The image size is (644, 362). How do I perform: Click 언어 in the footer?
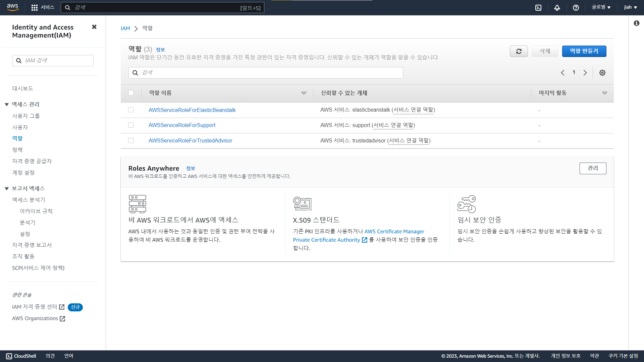68,356
